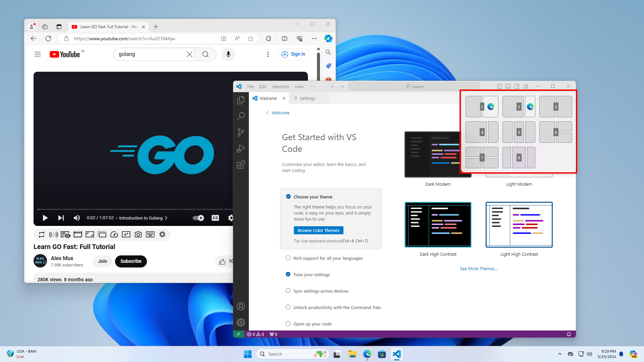Image resolution: width=644 pixels, height=362 pixels.
Task: Click the YouTube loop button below the video
Action: [42, 235]
